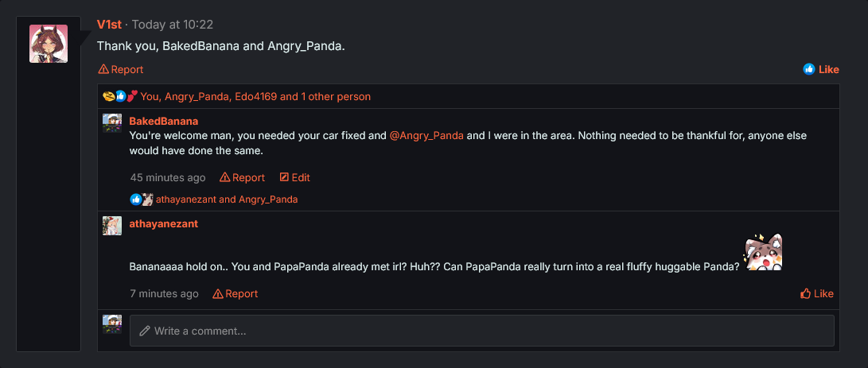Screen dimensions: 868x368
Task: Show reactions from athayanezant and Angry_Panda
Action: coord(226,199)
